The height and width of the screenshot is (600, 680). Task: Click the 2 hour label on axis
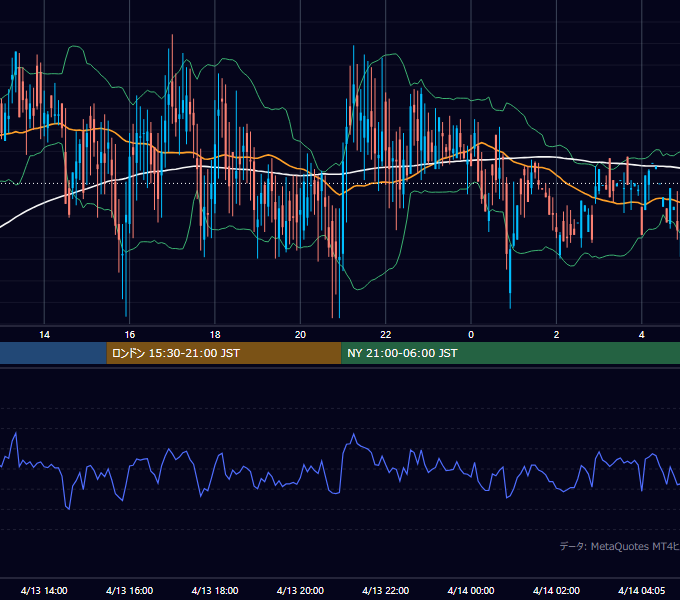[x=556, y=335]
